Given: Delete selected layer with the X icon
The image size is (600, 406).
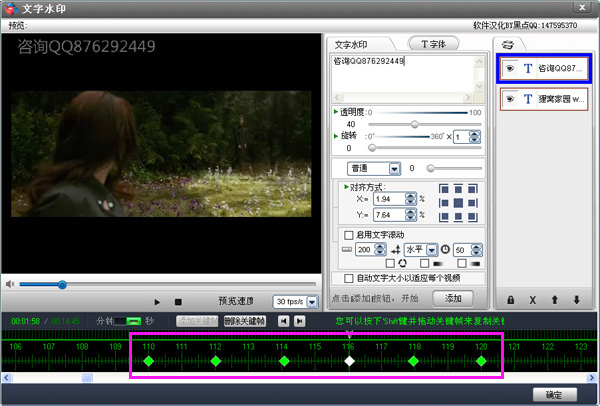Looking at the screenshot, I should point(532,300).
